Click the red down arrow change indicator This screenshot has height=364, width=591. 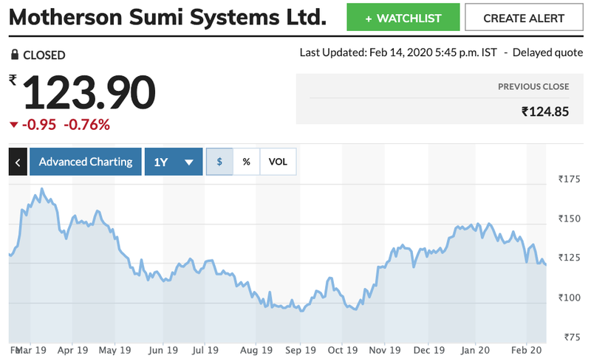pyautogui.click(x=13, y=125)
